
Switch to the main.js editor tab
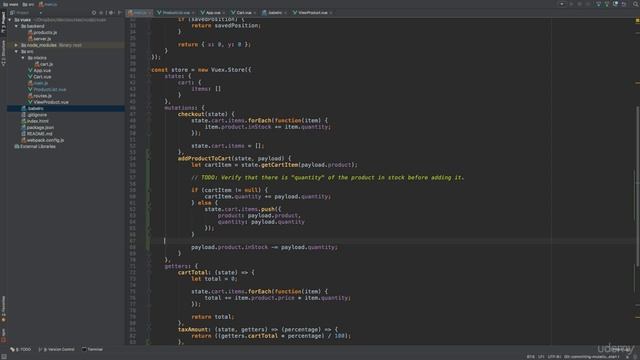pos(139,13)
